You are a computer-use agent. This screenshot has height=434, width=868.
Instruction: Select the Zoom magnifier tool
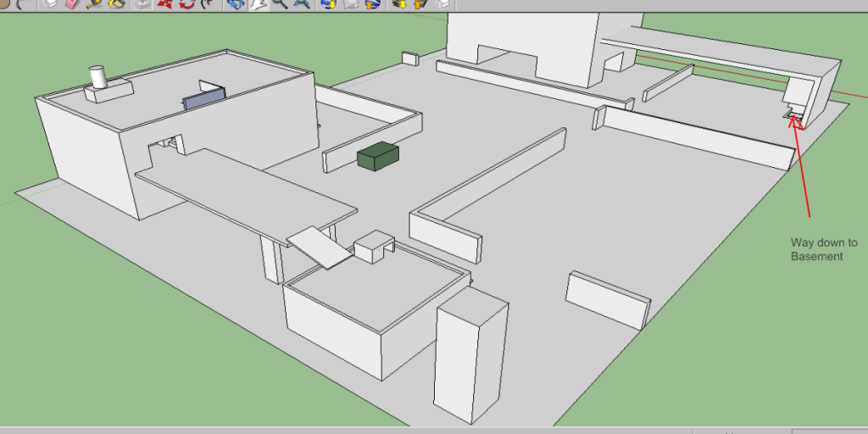point(279,4)
